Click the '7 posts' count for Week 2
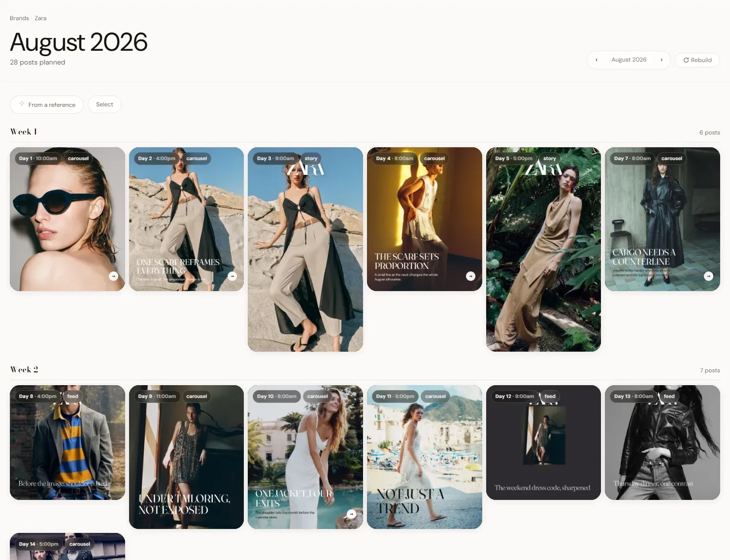 tap(710, 370)
